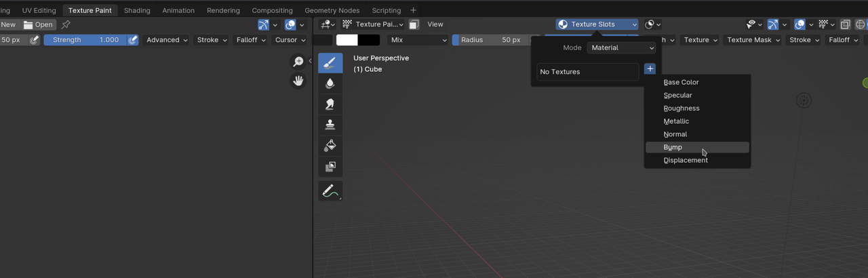Viewport: 868px width, 278px height.
Task: Click the image editor zoom magnifier icon
Action: 298,62
